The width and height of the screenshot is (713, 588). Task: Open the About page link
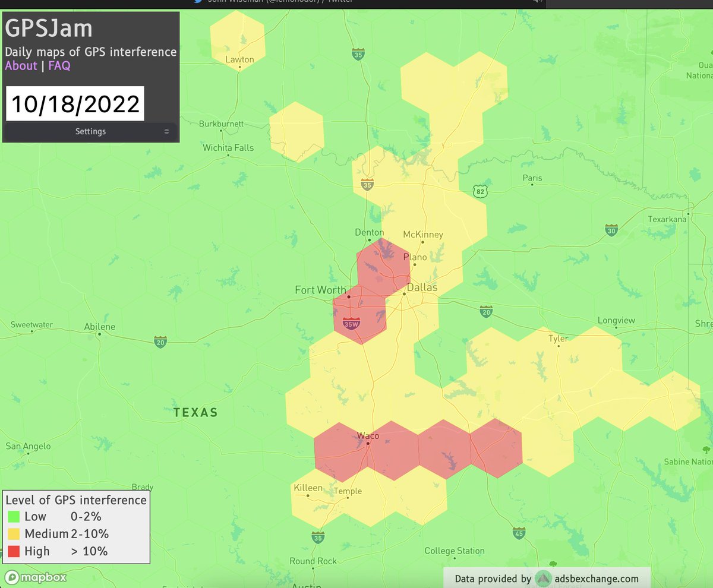[21, 66]
